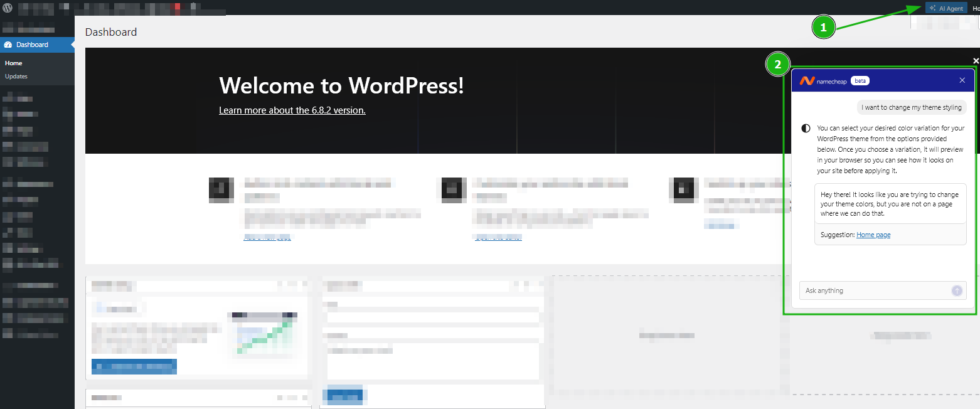980x409 pixels.
Task: Click the Dashboard gauge icon in sidebar
Action: click(8, 45)
